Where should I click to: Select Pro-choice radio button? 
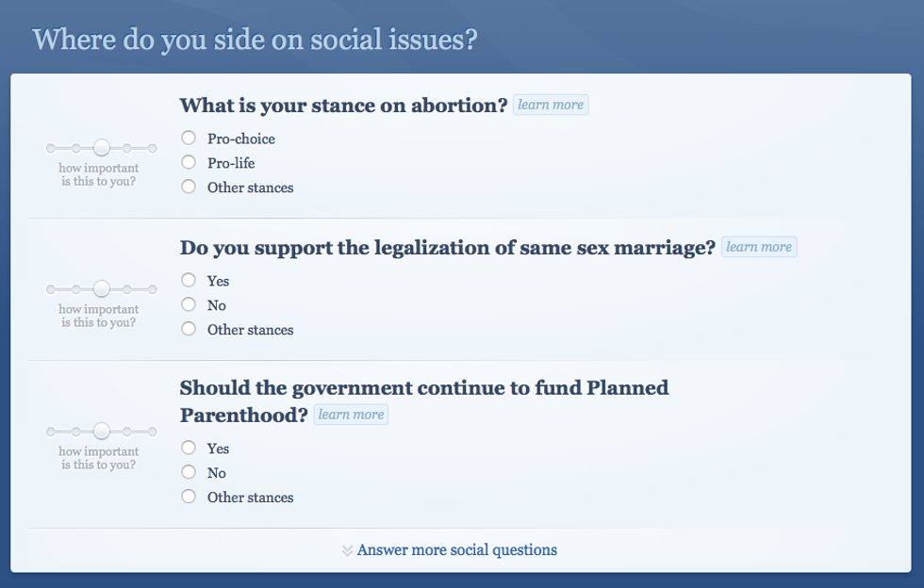189,139
